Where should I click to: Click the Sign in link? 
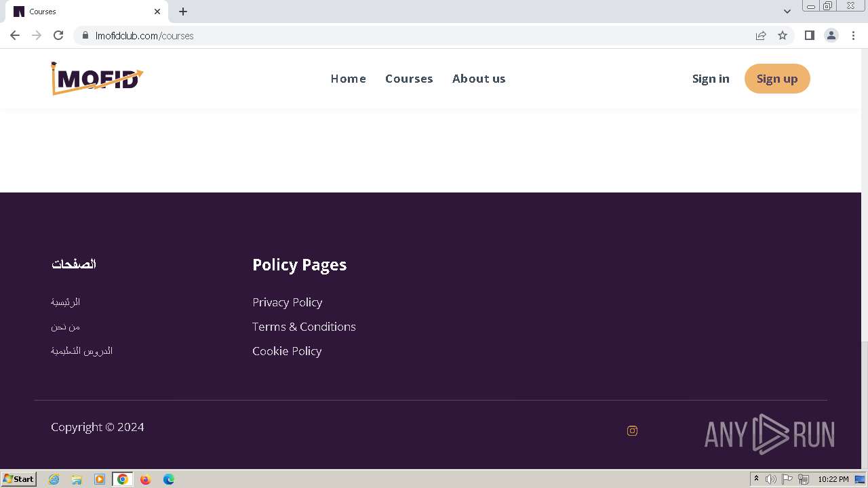coord(711,79)
